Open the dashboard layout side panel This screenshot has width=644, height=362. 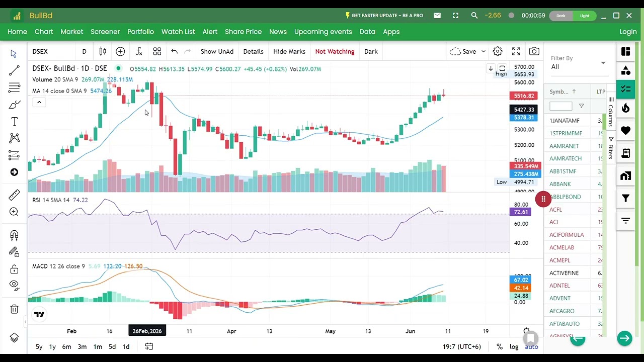(x=626, y=52)
